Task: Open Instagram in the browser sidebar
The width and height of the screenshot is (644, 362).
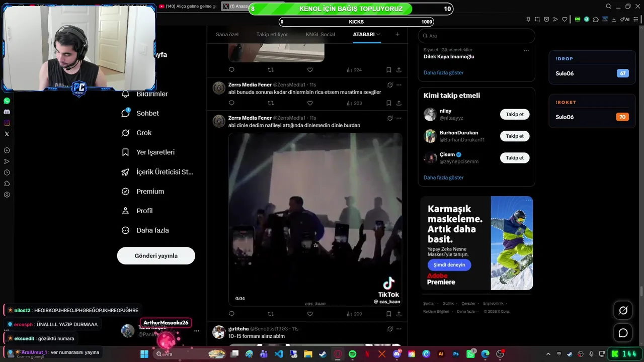Action: coord(7,123)
